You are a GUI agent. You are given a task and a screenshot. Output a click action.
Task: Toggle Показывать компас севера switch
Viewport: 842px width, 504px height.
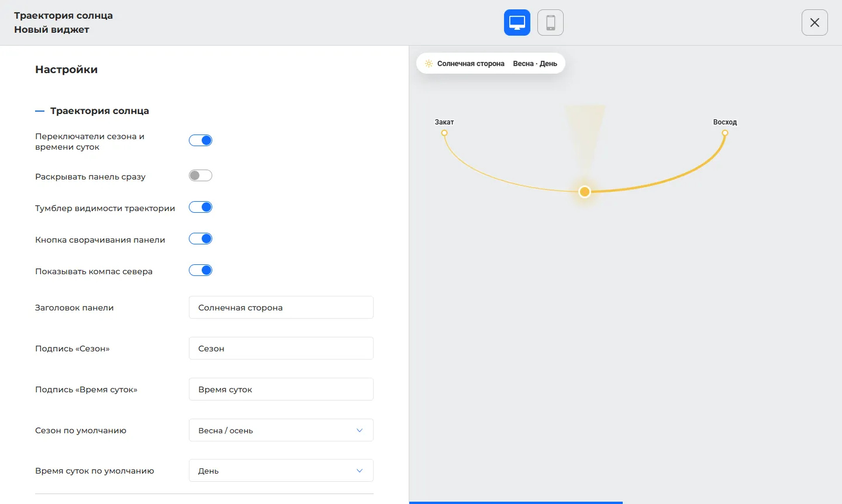(201, 270)
